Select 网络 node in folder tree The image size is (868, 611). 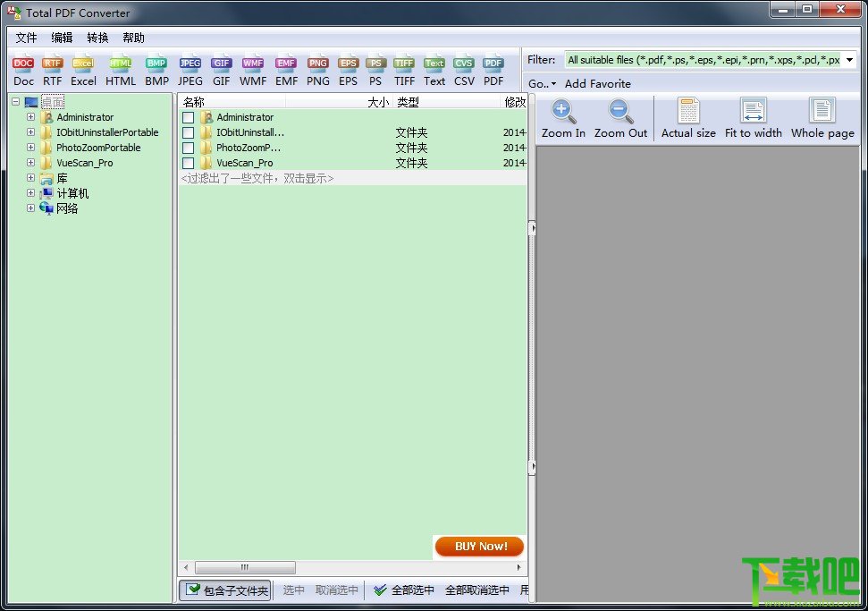point(67,208)
